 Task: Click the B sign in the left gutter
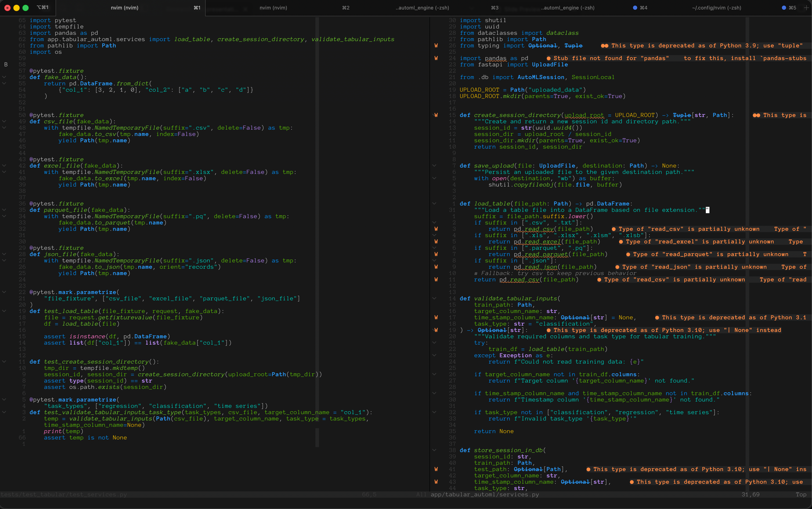[x=6, y=65]
